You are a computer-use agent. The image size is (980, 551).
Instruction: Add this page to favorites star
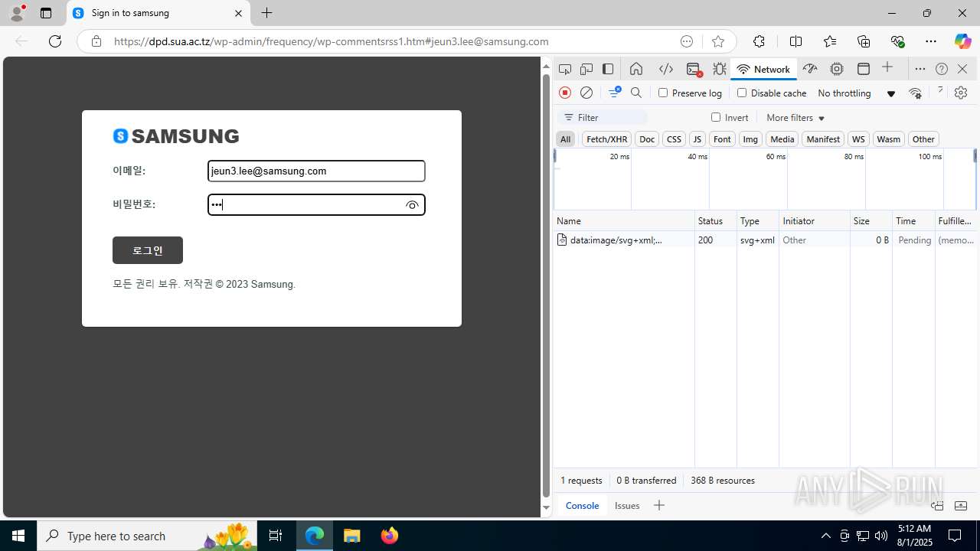[718, 41]
